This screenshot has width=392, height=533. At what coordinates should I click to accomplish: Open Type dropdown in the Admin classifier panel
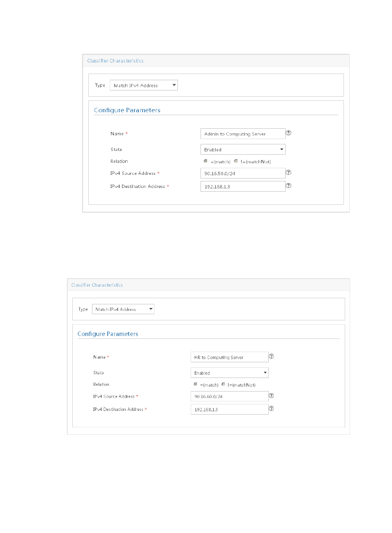coord(144,85)
